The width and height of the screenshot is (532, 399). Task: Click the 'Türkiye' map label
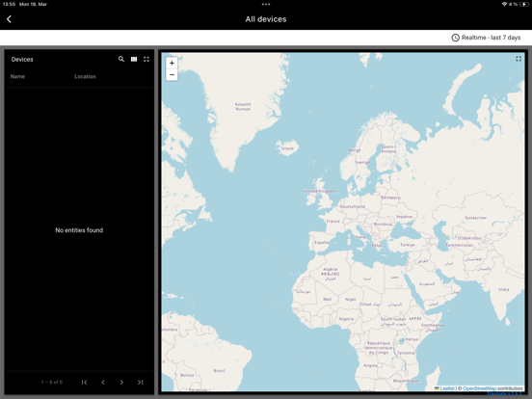(407, 245)
